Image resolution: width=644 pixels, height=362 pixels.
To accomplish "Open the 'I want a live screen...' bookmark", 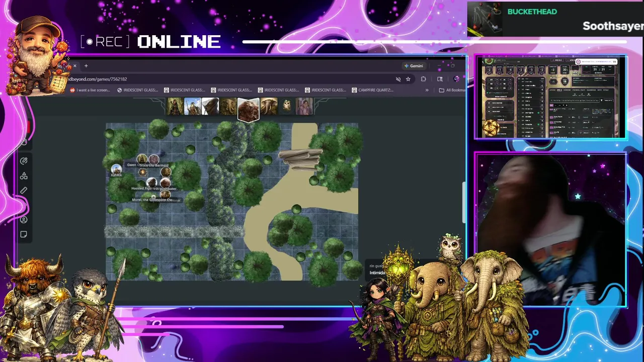I will click(x=90, y=90).
